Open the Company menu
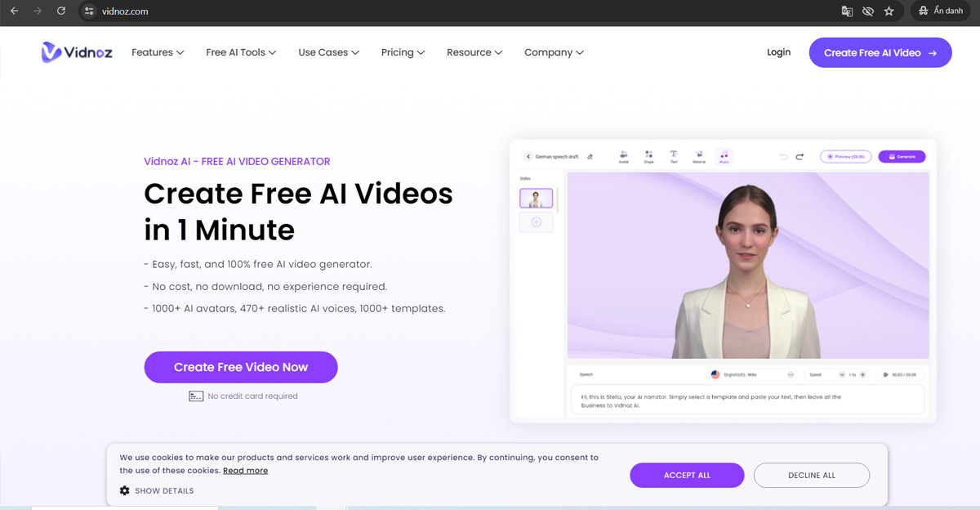 (554, 52)
